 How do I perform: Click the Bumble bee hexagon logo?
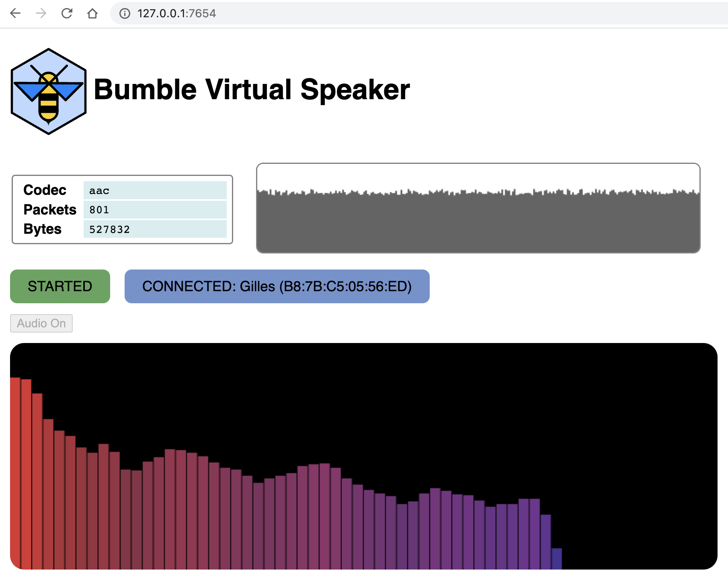[49, 92]
